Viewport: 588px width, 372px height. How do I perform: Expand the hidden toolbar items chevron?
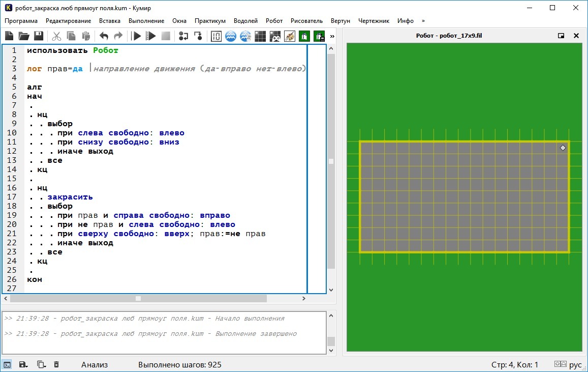coord(332,36)
